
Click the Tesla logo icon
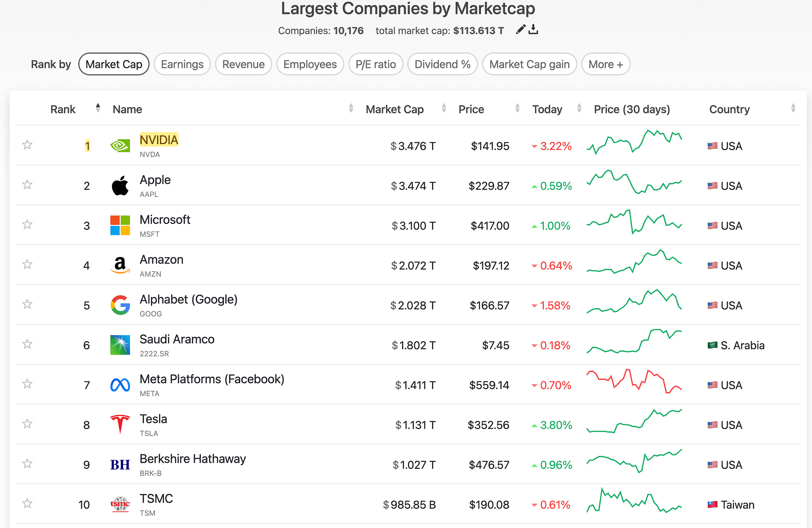(x=120, y=424)
